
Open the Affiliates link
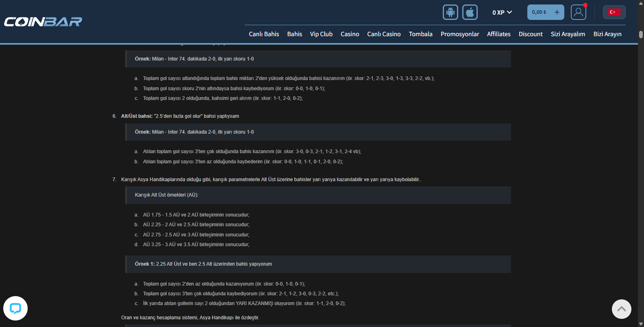coord(499,34)
